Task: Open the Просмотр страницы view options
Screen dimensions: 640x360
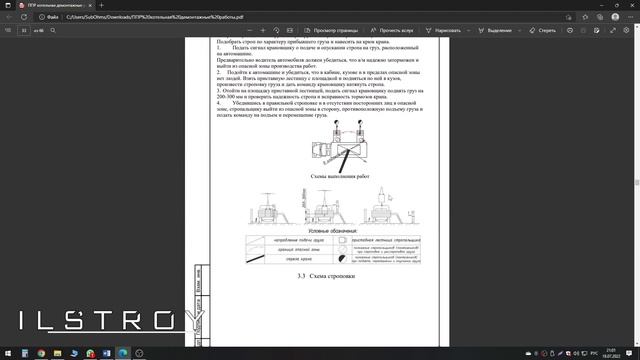Action: tap(331, 30)
